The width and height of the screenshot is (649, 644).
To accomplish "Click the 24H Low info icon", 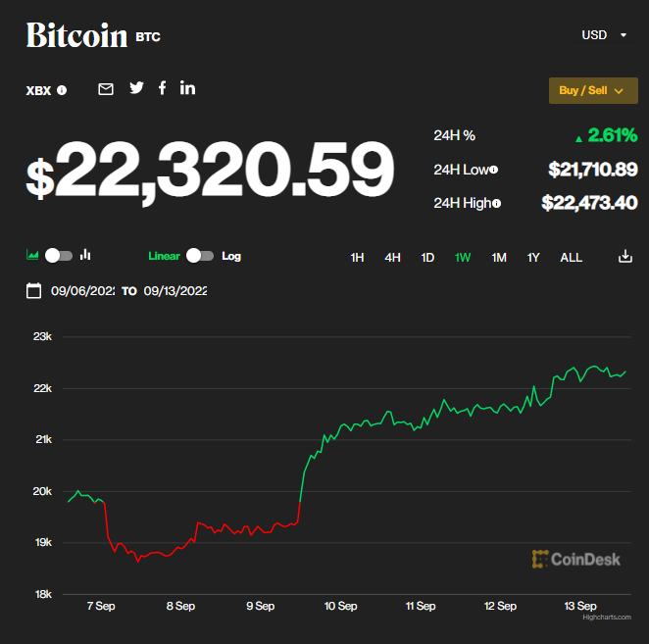I will [x=493, y=170].
